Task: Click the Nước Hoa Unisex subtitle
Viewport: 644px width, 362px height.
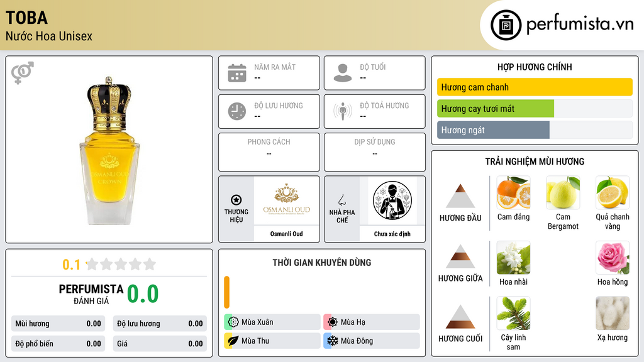Action: point(49,36)
